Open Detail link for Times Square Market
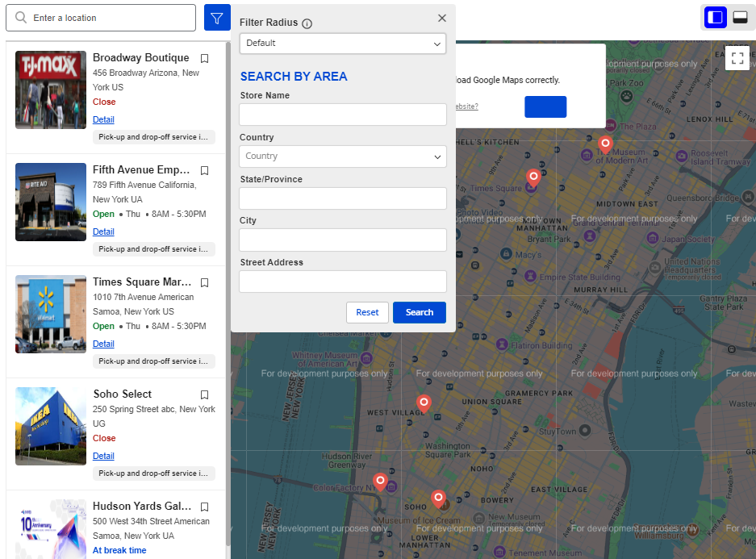 point(103,344)
